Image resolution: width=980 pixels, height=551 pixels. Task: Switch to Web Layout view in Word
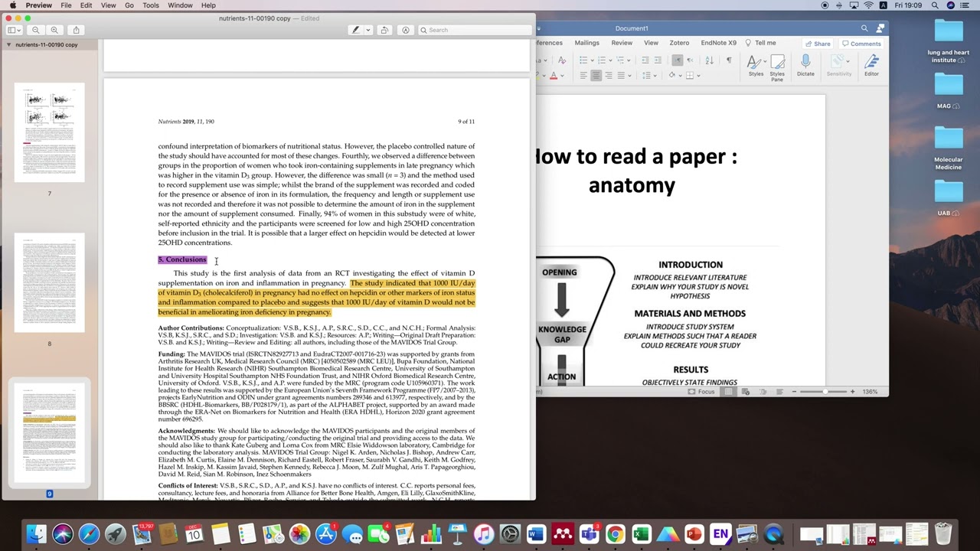click(x=746, y=392)
